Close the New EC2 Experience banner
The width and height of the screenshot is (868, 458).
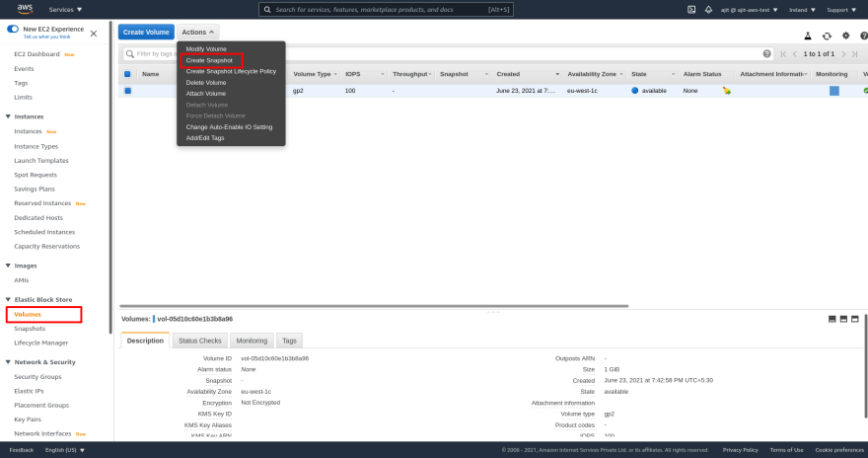click(94, 34)
